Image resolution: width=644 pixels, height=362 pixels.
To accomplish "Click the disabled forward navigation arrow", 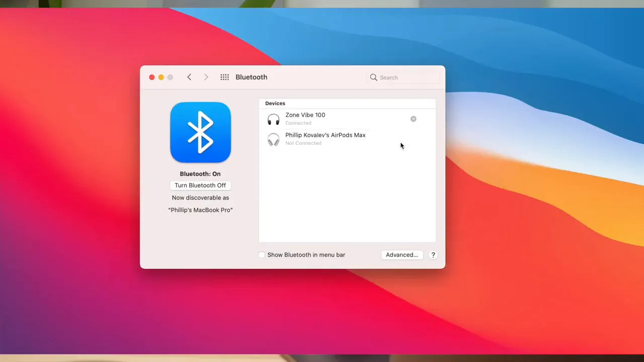I will pos(206,77).
